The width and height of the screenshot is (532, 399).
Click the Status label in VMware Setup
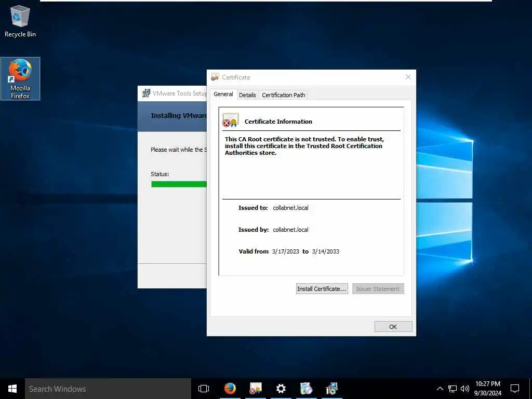(160, 174)
